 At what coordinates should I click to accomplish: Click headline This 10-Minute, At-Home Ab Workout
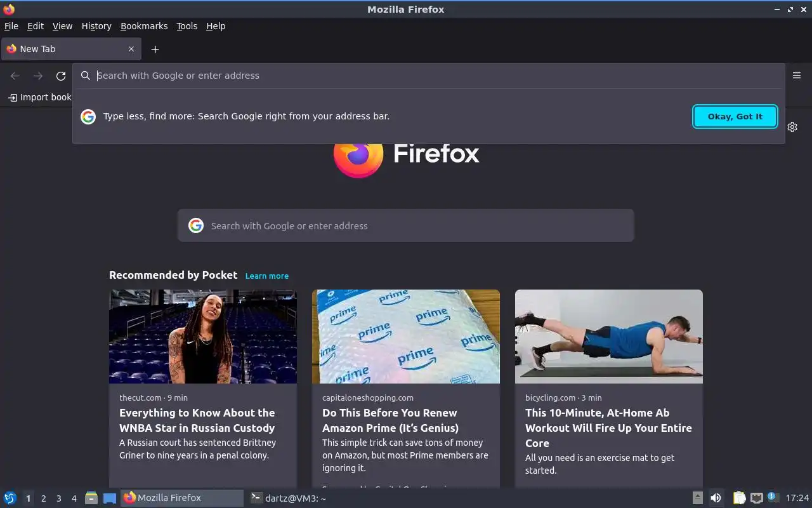[608, 428]
